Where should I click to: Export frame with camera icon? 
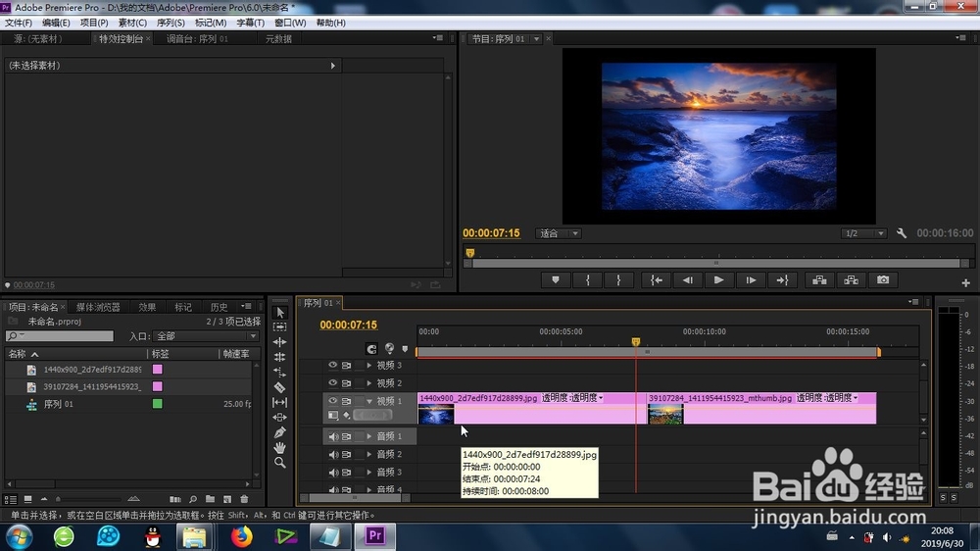[883, 280]
